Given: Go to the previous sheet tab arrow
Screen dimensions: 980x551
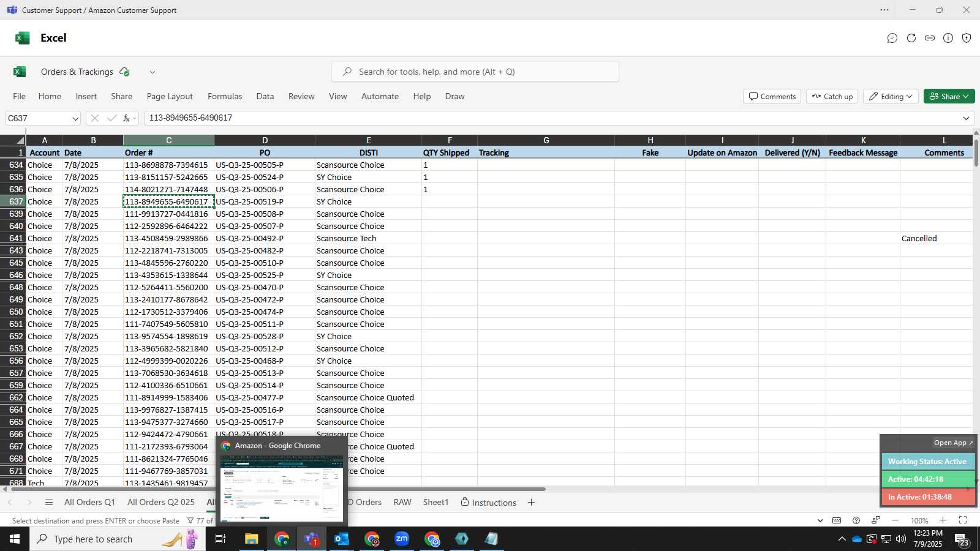Looking at the screenshot, I should 10,503.
